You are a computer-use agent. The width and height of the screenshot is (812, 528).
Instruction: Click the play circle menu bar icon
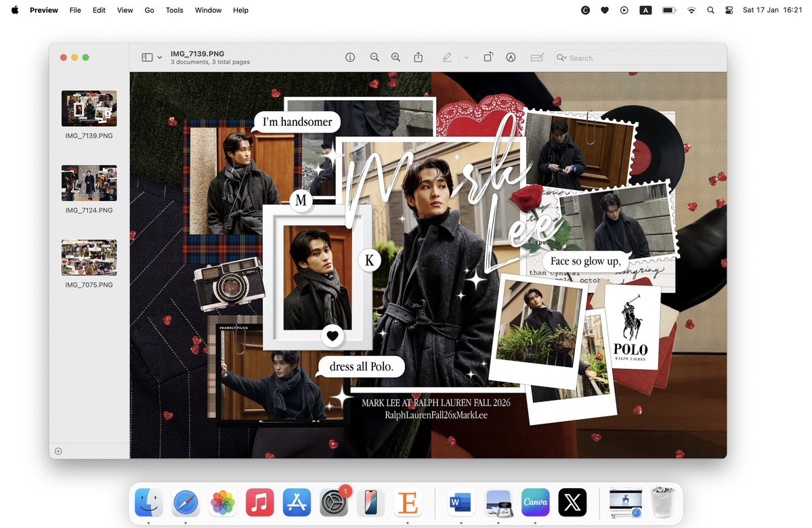pyautogui.click(x=624, y=10)
